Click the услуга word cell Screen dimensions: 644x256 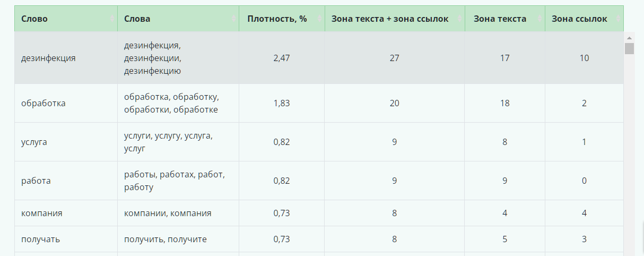pyautogui.click(x=66, y=142)
